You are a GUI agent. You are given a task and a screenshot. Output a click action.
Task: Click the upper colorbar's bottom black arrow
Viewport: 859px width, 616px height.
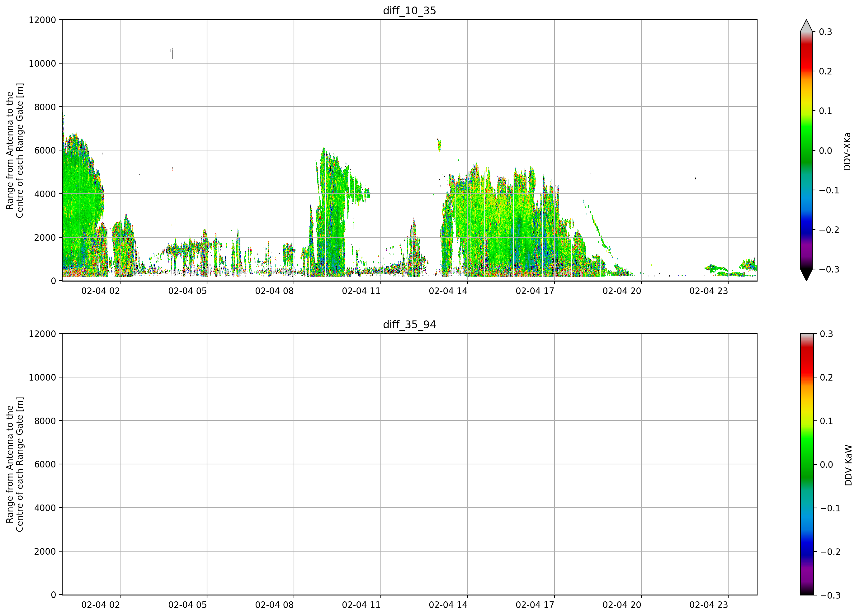click(x=806, y=275)
